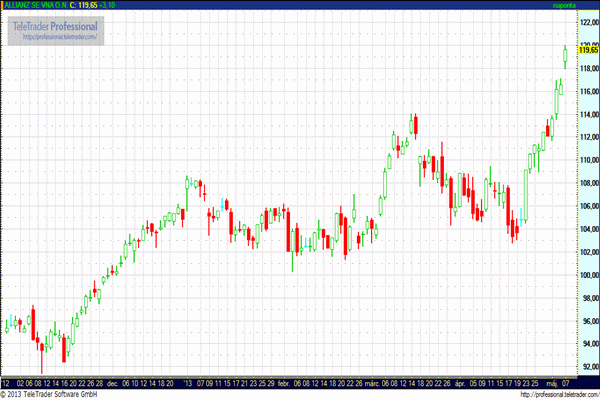
Task: Open the professional.teletrader.com link in footer
Action: tap(548, 394)
